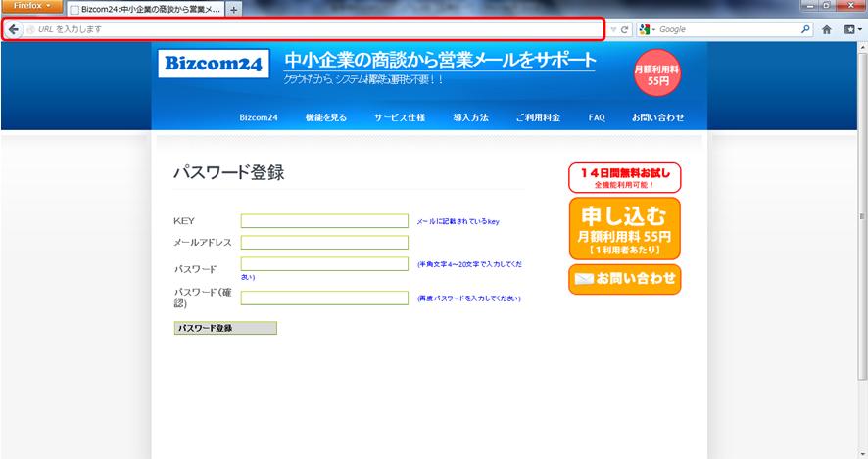Click the reload page icon

[625, 30]
